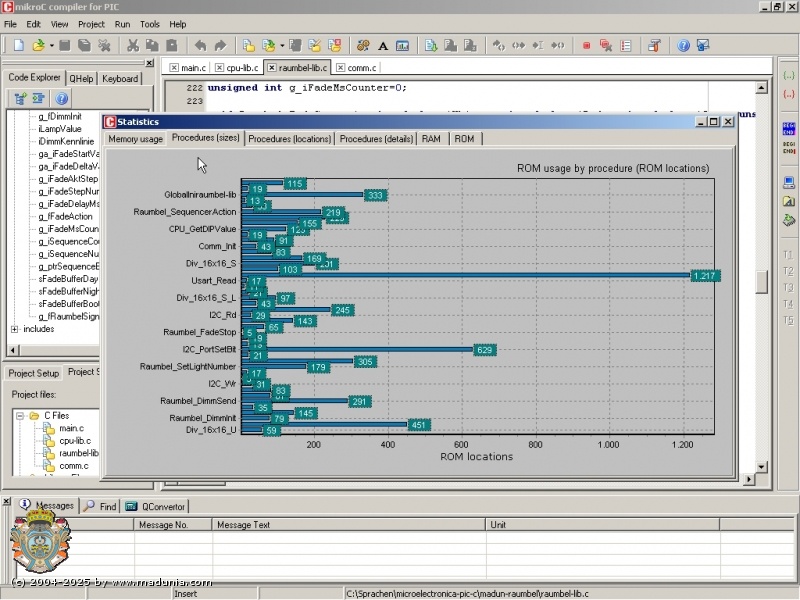Image resolution: width=800 pixels, height=600 pixels.
Task: Click the Code Explorer left scroll arrow
Action: coord(13,350)
